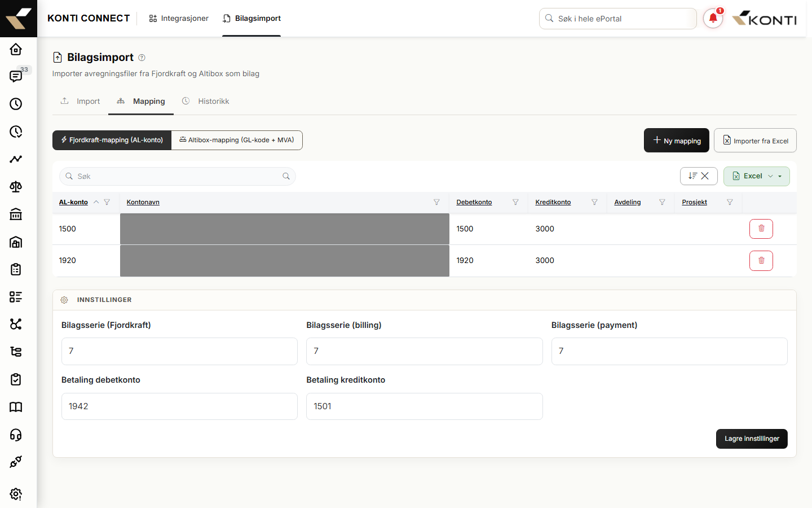The width and height of the screenshot is (812, 508).
Task: Switch to Fjordkraft-mapping (AL-konto)
Action: click(x=112, y=140)
